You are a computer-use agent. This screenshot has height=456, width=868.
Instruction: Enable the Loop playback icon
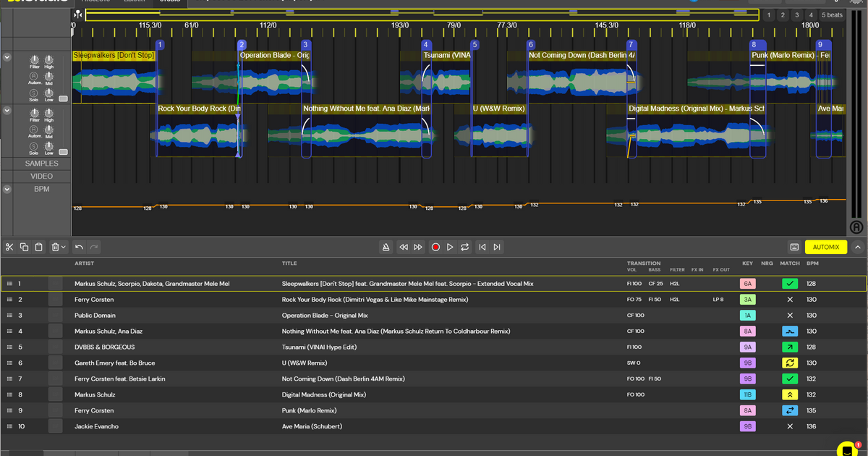pos(464,247)
